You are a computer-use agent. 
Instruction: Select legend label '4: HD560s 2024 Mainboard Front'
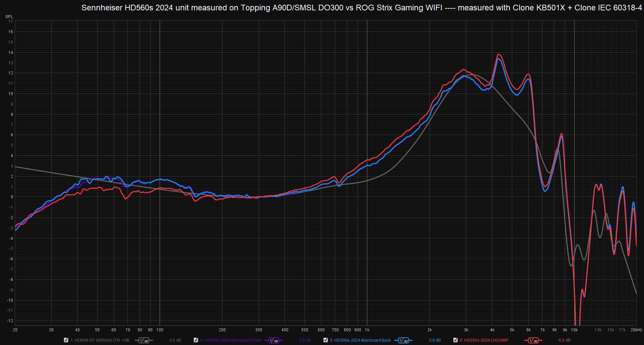pyautogui.click(x=231, y=340)
